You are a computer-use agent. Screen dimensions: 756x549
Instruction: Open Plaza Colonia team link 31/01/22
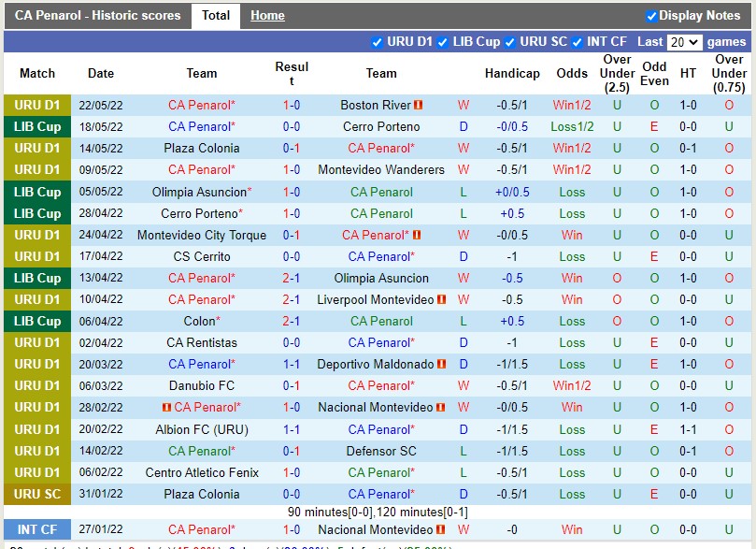(202, 494)
